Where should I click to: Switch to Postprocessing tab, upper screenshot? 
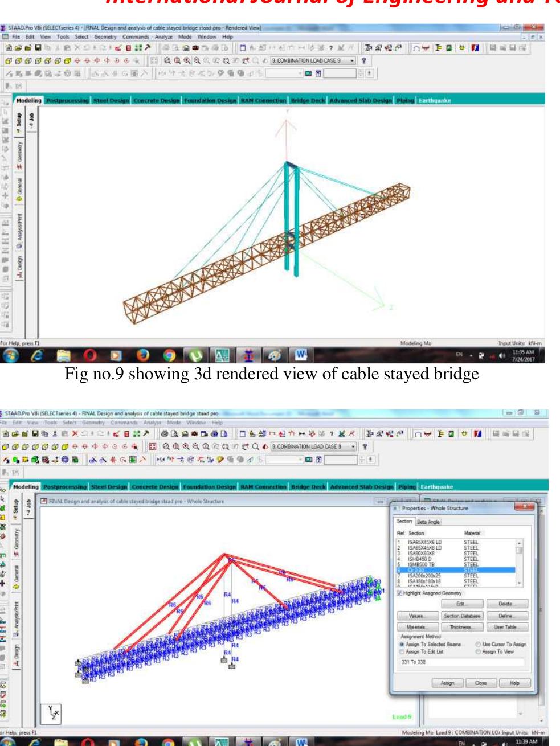pyautogui.click(x=67, y=100)
